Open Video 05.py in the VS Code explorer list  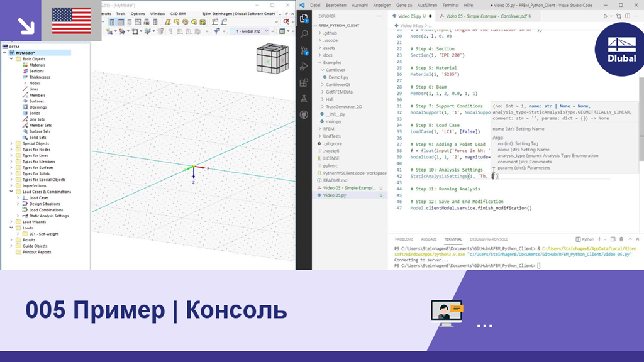point(335,195)
